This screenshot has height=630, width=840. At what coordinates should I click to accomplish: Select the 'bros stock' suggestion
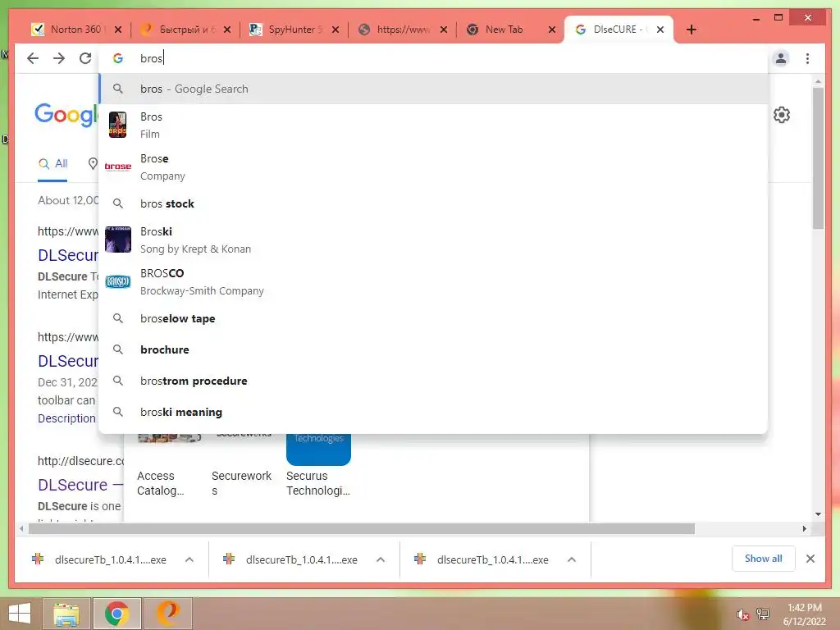click(x=433, y=203)
